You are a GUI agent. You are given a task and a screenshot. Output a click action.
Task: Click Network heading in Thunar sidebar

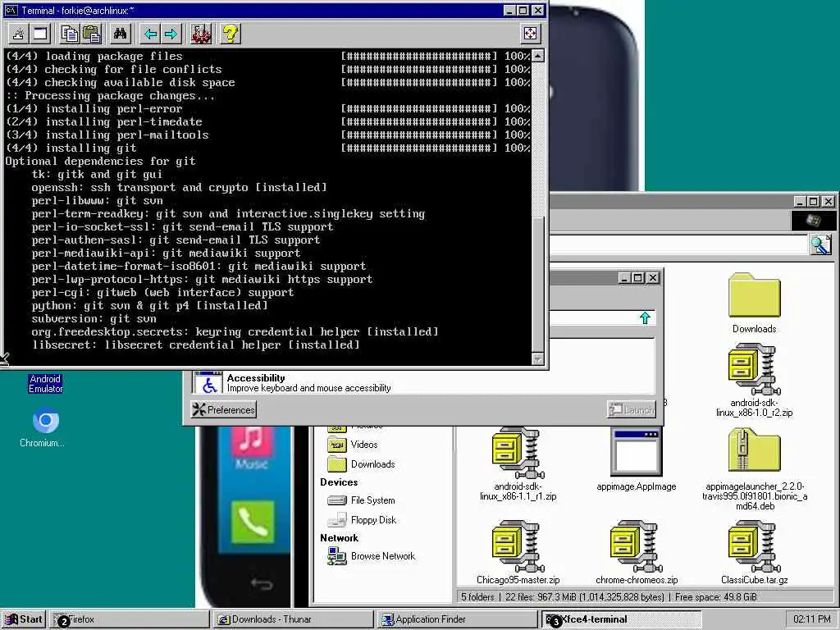(339, 538)
